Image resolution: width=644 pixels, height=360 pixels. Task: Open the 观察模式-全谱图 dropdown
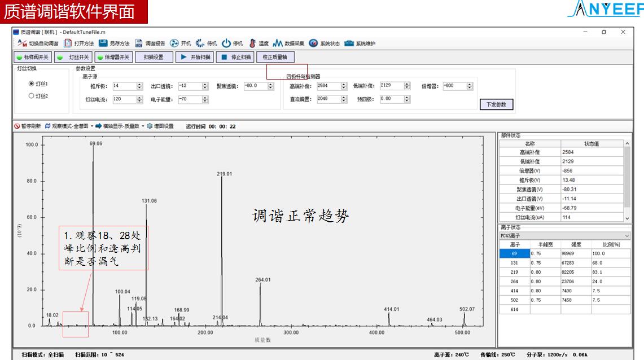[x=69, y=126]
